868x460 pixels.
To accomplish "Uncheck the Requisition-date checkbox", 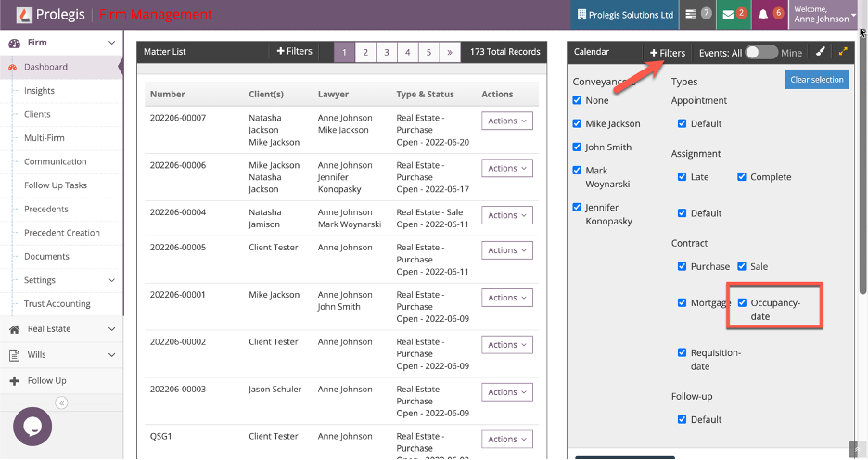I will 683,352.
